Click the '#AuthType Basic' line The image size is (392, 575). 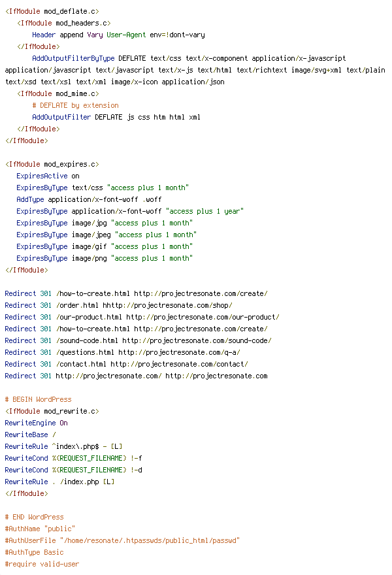(x=34, y=552)
